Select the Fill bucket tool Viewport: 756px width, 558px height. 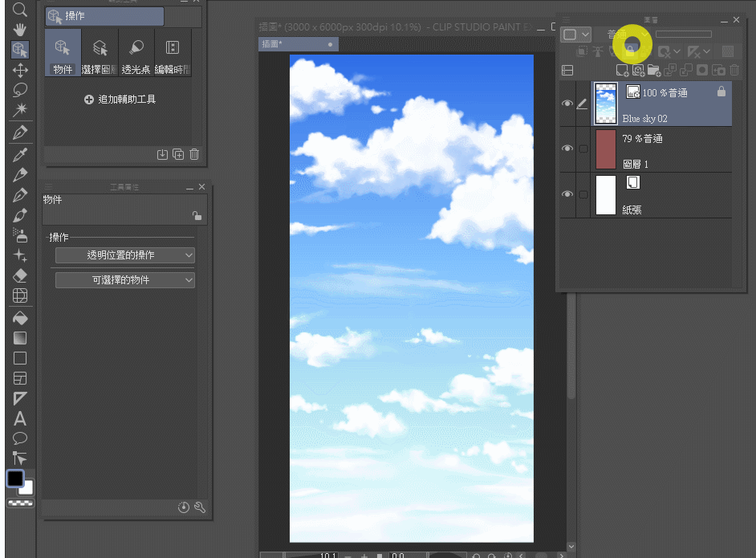[20, 318]
